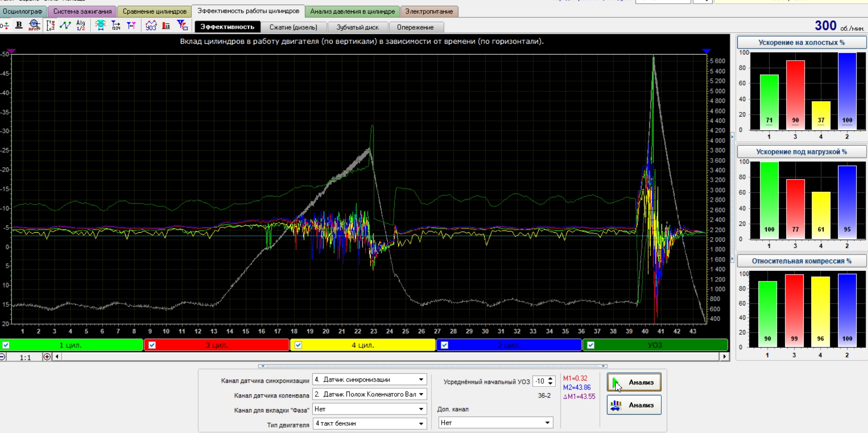868x433 pixels.
Task: Click the Анализ button with green arrow
Action: click(x=634, y=382)
